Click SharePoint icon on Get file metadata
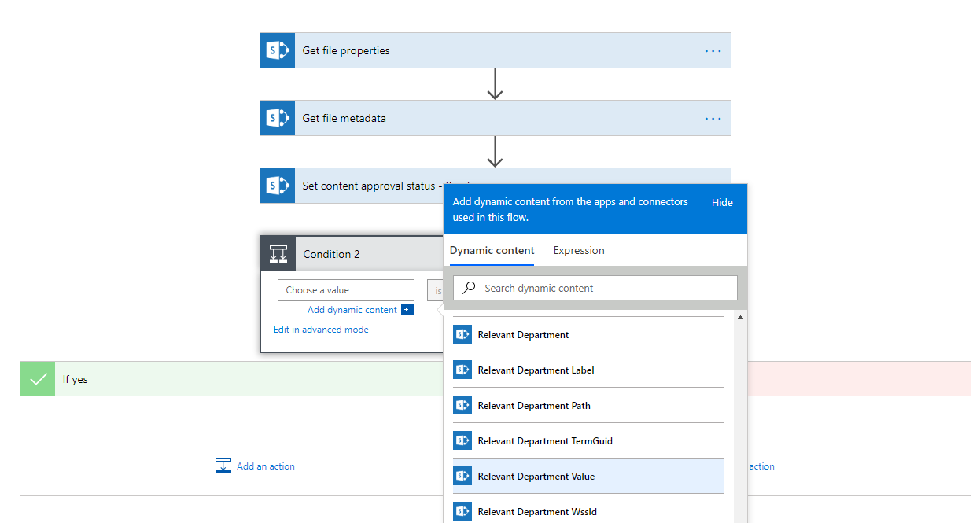Viewport: 980px width, 523px height. [278, 118]
